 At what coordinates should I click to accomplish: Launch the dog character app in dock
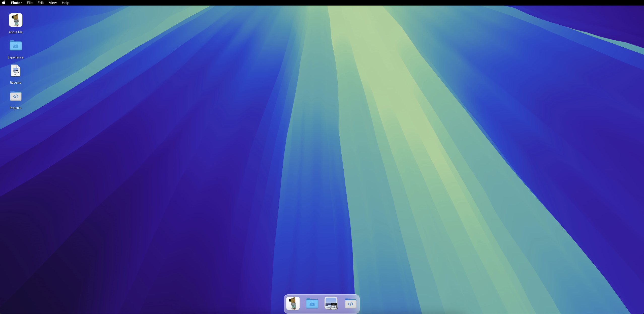[293, 303]
